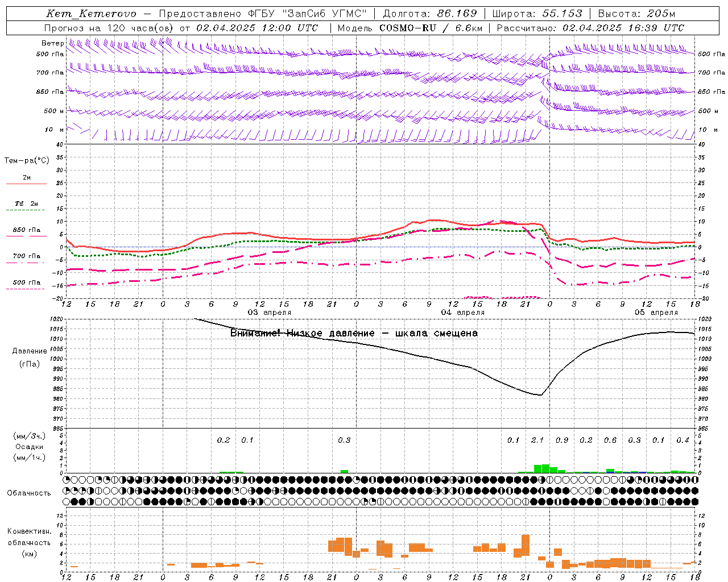Click the '05 апреля' date label
Viewport: 728px width, 582px height.
coord(656,313)
